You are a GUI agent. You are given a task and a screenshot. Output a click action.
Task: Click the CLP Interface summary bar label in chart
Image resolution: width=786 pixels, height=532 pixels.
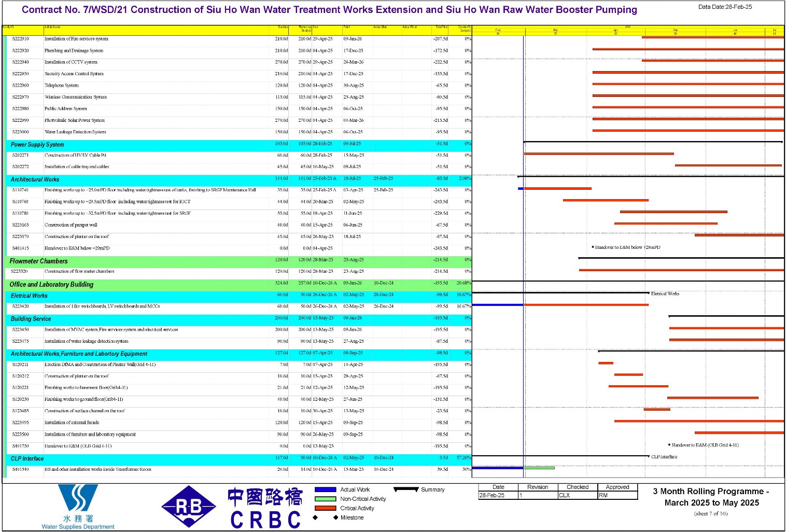click(x=664, y=457)
